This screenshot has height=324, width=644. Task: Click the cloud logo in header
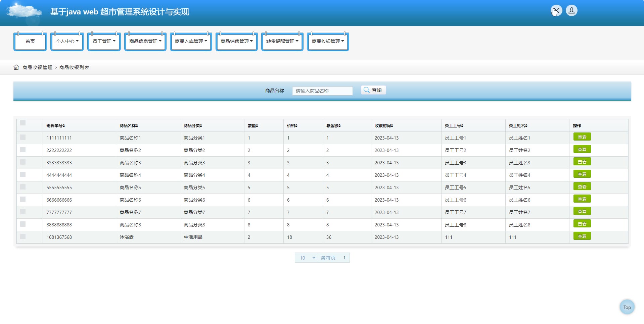tap(24, 11)
